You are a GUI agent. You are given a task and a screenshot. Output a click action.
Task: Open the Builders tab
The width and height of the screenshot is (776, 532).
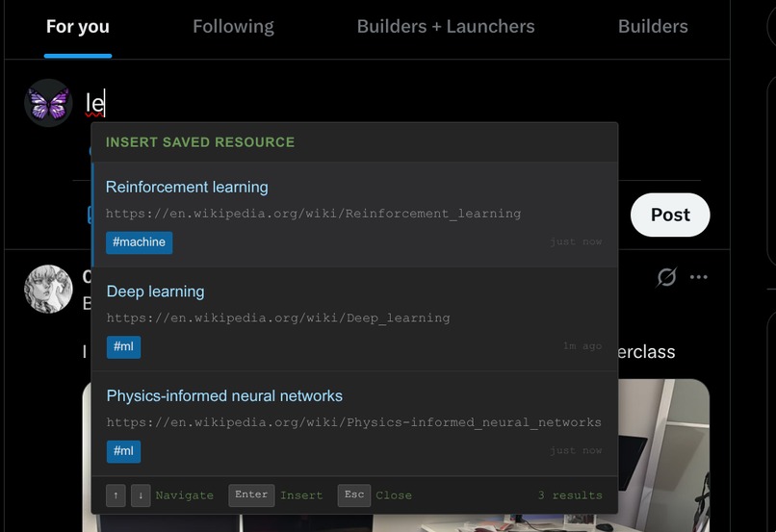tap(653, 27)
